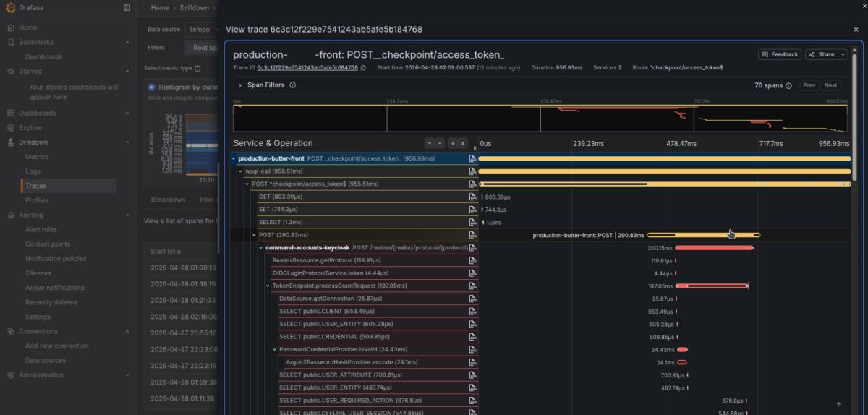Open Contact points in the sidebar

click(48, 244)
